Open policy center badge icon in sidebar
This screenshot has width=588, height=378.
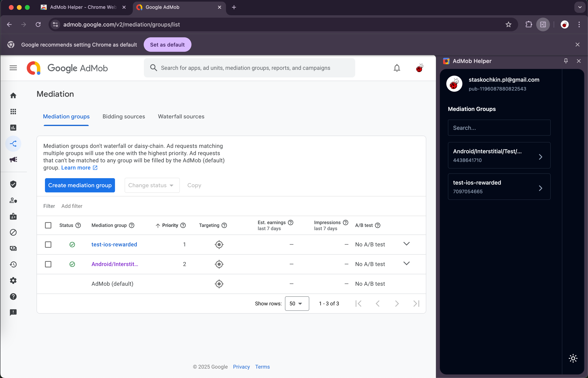pos(13,216)
